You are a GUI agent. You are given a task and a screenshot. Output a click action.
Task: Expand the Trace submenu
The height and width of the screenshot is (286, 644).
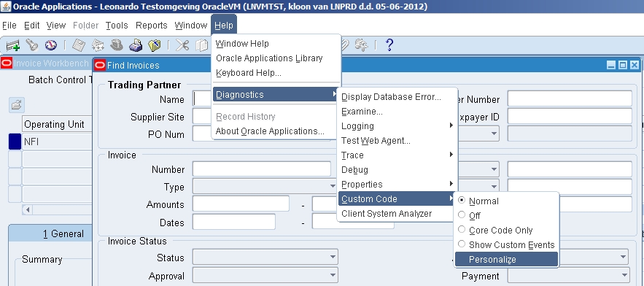[397, 155]
